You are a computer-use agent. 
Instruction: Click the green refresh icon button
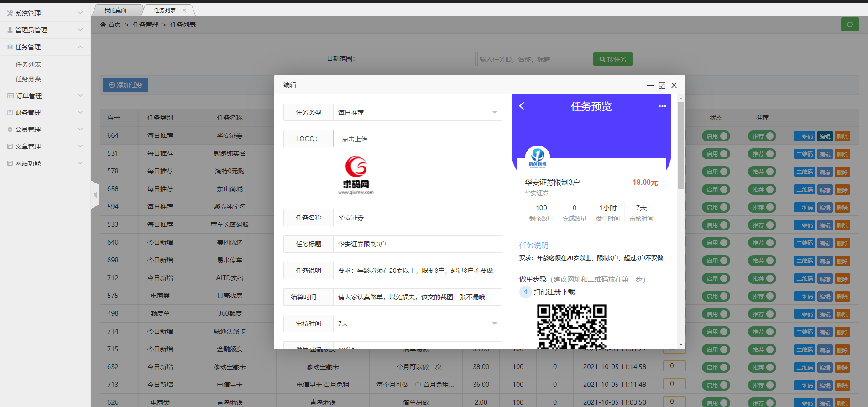click(x=850, y=25)
